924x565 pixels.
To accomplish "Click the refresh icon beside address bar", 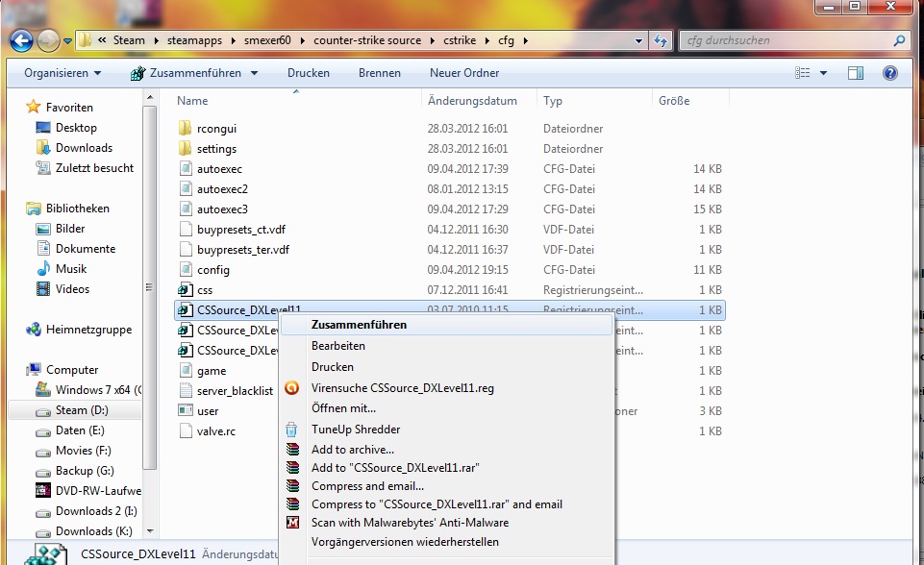I will click(x=661, y=40).
